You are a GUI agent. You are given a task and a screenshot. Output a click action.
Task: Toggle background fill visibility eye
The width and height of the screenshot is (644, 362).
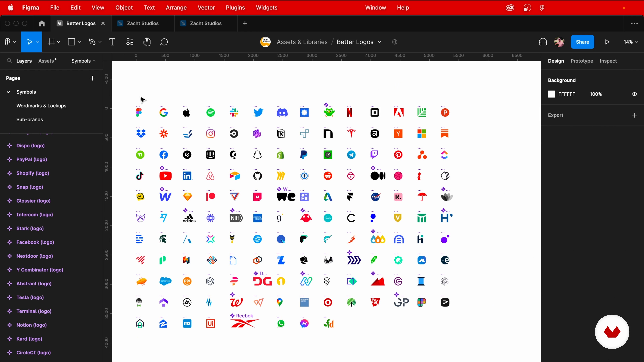pos(634,94)
